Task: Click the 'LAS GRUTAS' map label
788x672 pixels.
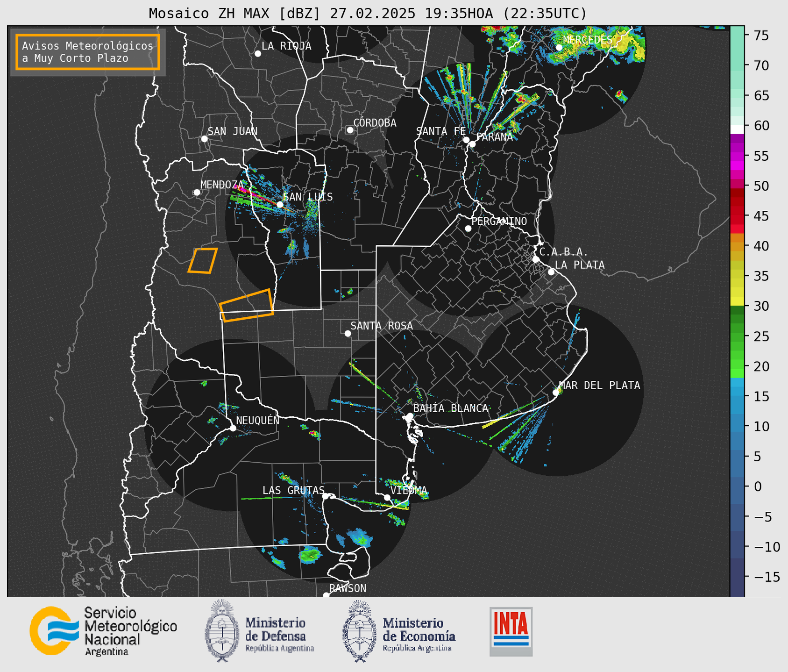Action: [293, 490]
